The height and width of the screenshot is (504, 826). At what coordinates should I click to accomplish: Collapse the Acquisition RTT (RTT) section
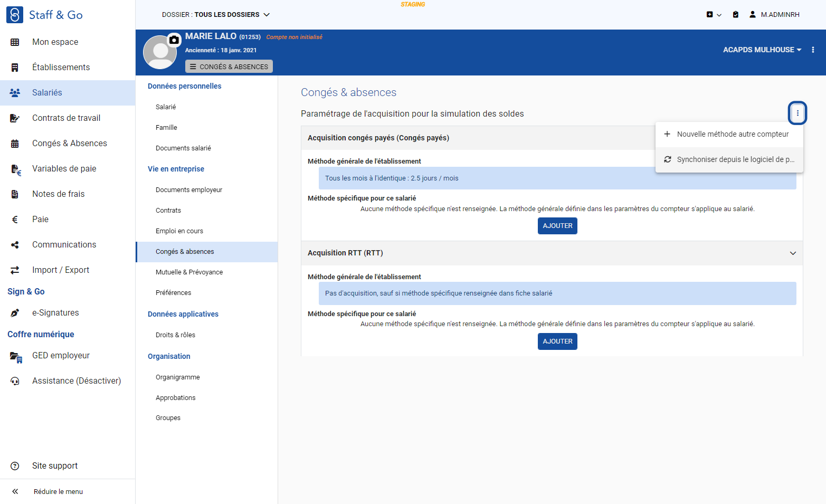click(793, 253)
